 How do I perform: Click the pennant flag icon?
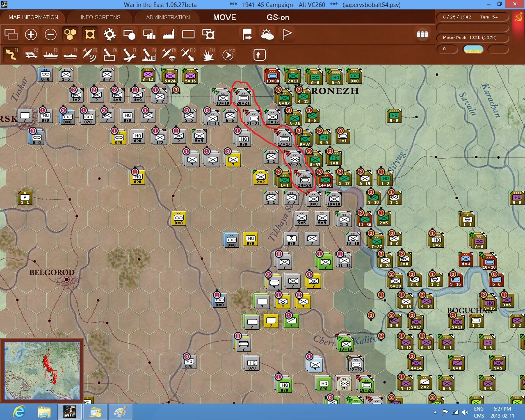pyautogui.click(x=287, y=34)
